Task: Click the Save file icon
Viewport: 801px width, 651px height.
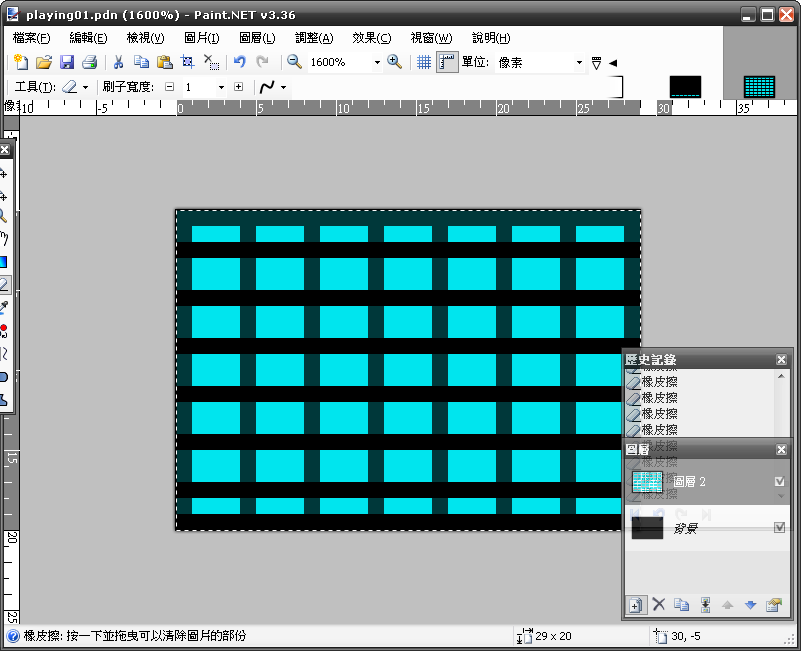Action: click(x=66, y=62)
